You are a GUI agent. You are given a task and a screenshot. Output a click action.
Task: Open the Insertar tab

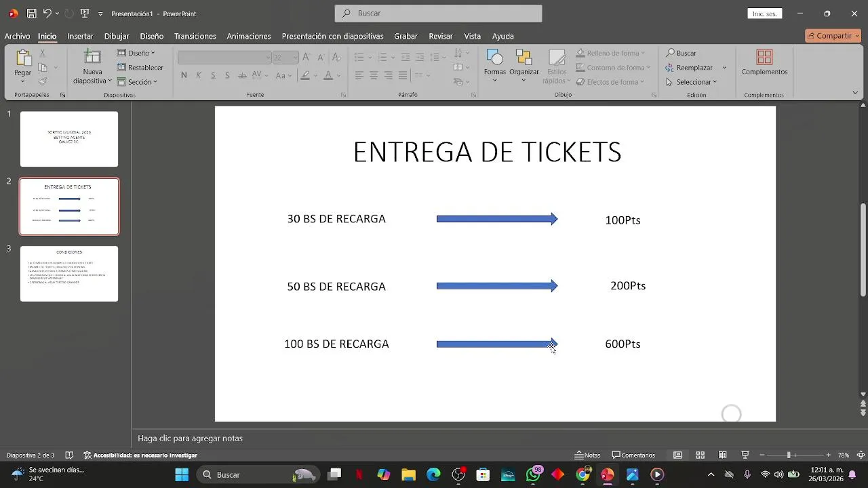point(80,36)
